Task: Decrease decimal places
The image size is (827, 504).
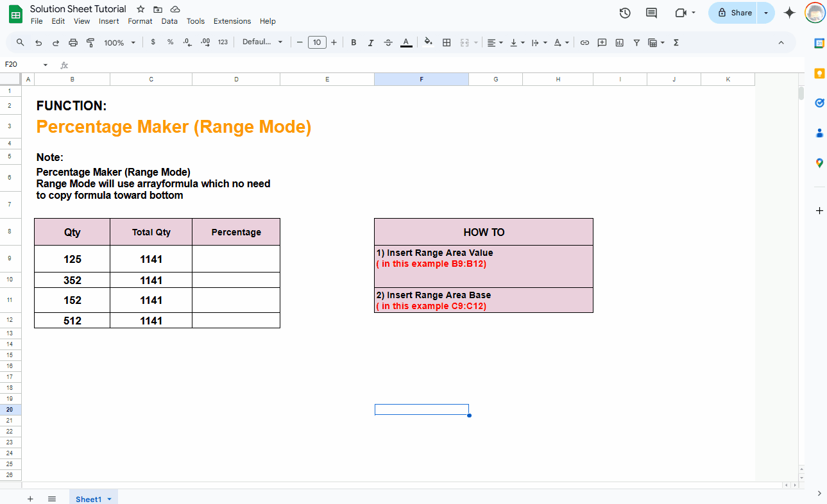Action: [187, 42]
